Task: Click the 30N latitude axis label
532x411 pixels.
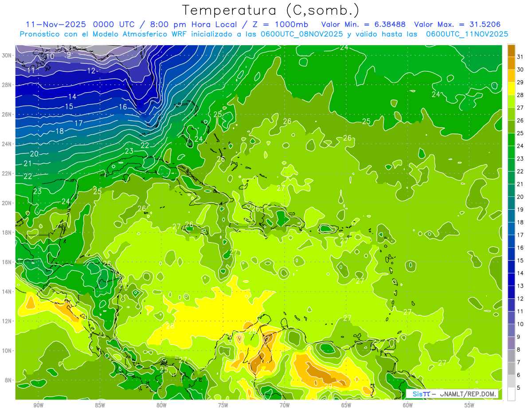Action: coord(7,55)
